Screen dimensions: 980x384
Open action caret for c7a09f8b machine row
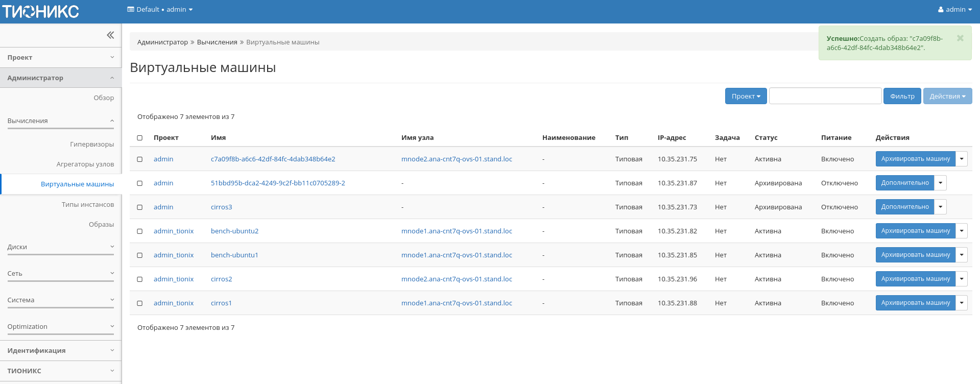[962, 159]
